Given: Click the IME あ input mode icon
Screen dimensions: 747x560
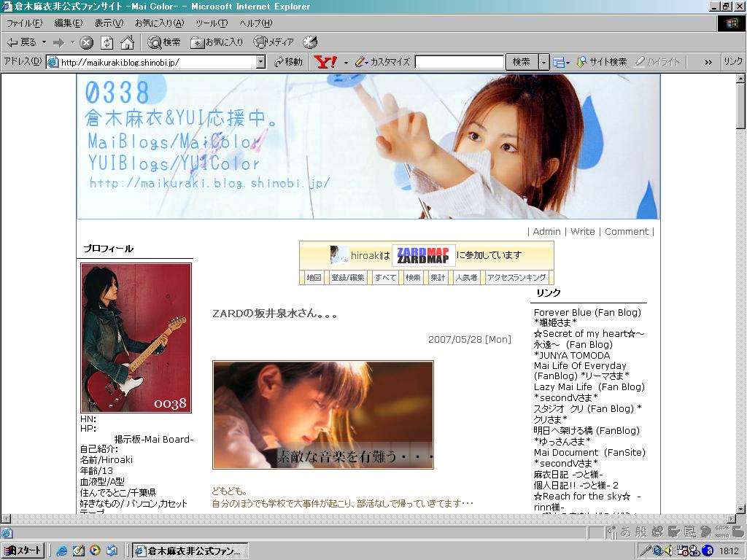Looking at the screenshot, I should pyautogui.click(x=625, y=532).
